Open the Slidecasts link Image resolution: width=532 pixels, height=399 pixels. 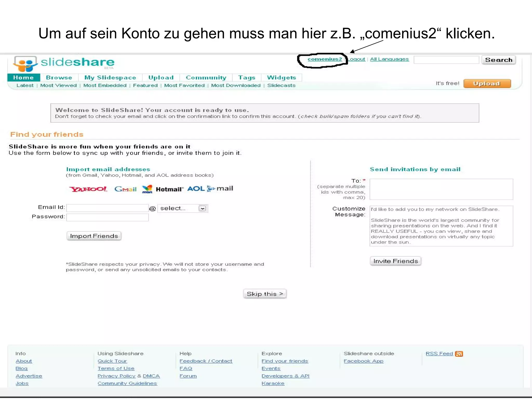[281, 85]
